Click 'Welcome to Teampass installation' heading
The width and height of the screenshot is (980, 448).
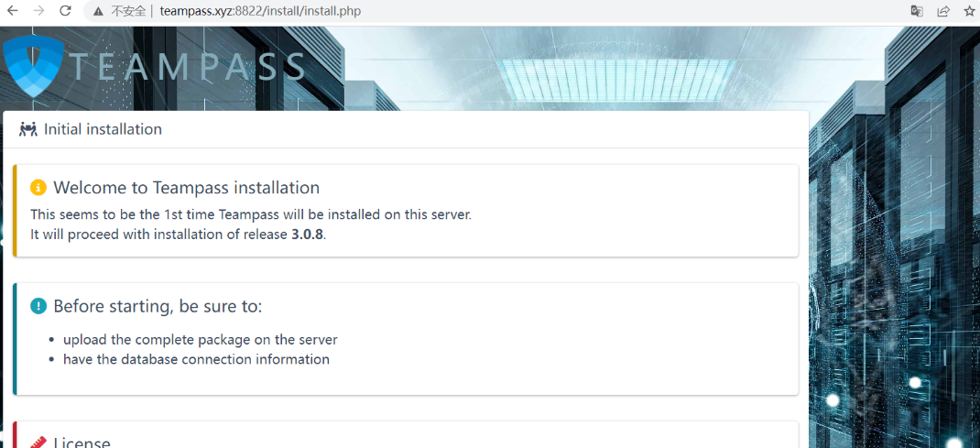186,187
